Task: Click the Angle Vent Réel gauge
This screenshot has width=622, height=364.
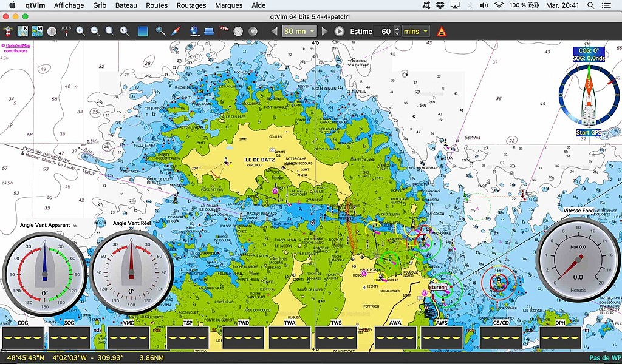Action: (131, 272)
